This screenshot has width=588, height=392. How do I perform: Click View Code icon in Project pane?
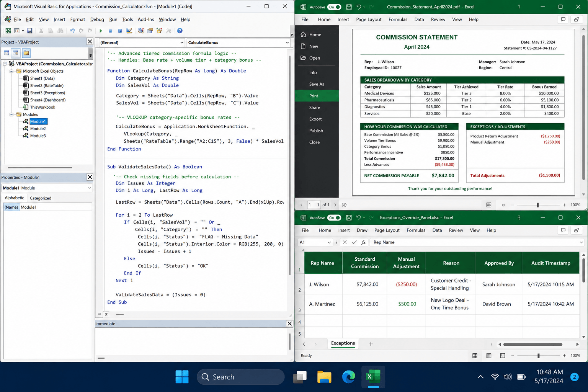coord(7,53)
